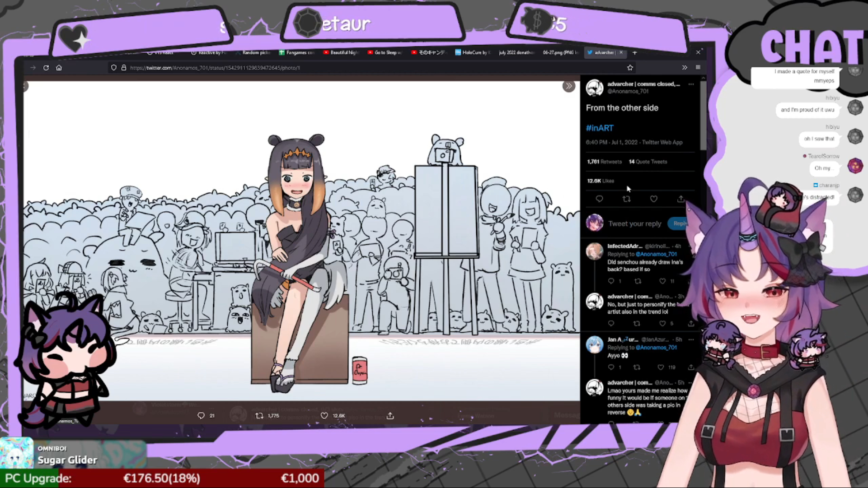868x488 pixels.
Task: Open the browser hamburger menu
Action: pyautogui.click(x=698, y=68)
